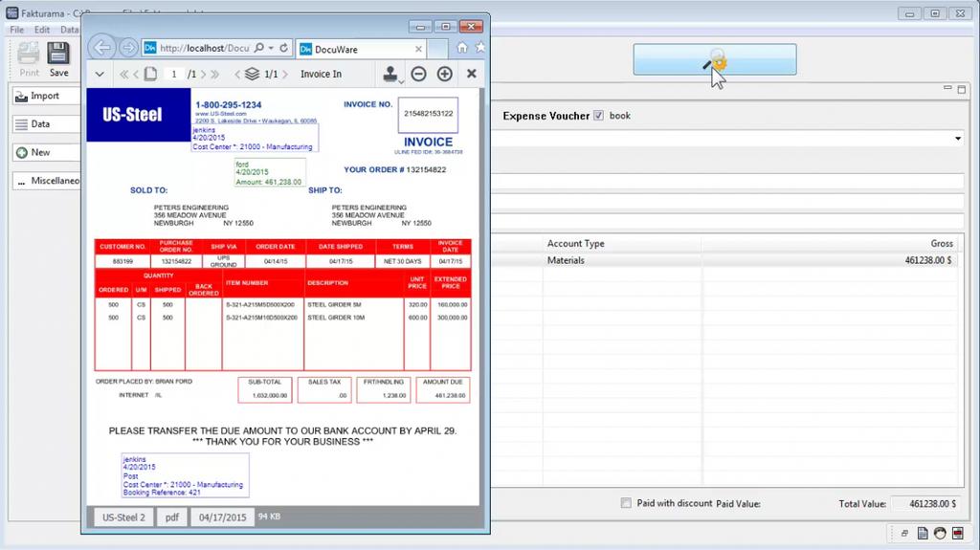This screenshot has height=550, width=980.
Task: Jump to last page in viewer
Action: coord(215,75)
